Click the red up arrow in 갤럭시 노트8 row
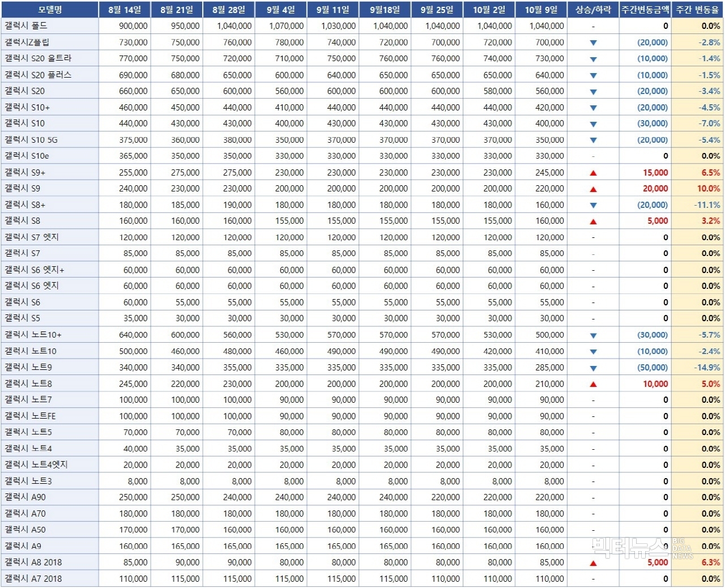 pyautogui.click(x=593, y=385)
